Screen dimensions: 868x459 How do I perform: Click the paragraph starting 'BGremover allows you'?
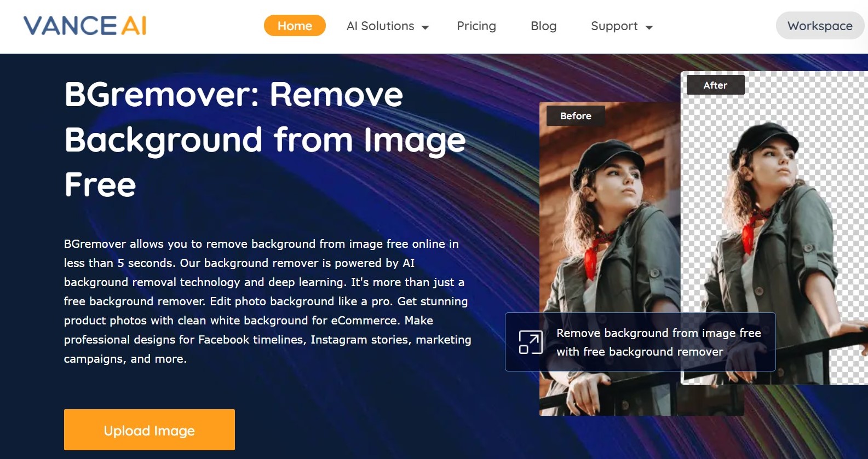click(x=267, y=301)
